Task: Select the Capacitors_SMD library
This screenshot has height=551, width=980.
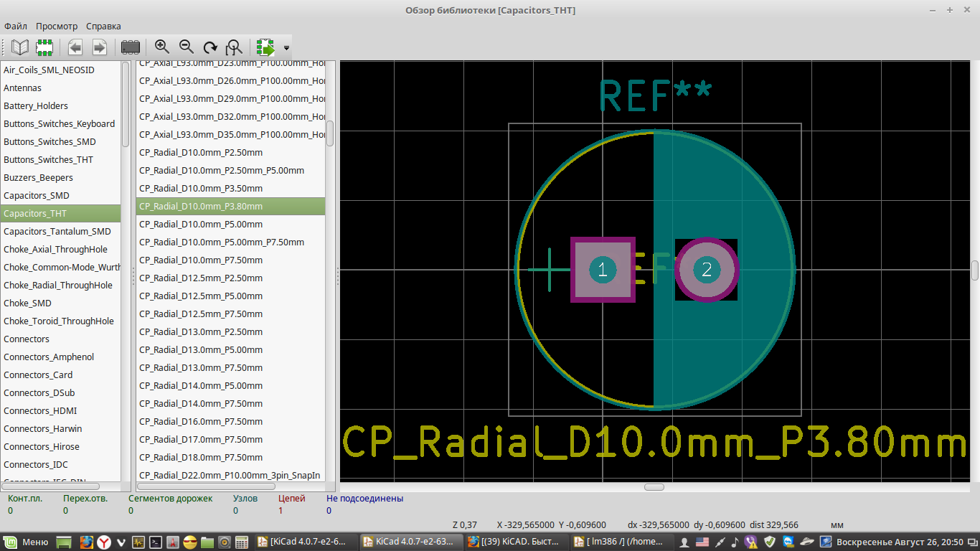Action: [x=60, y=195]
